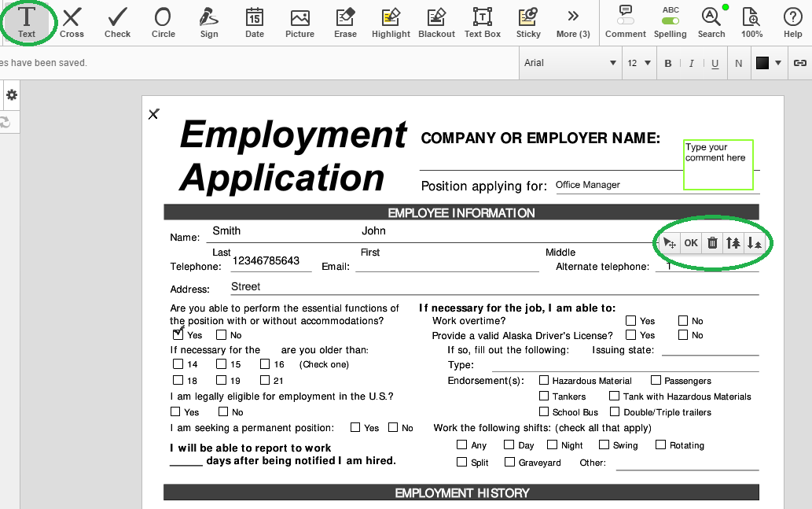Select the Cross mark tool
The width and height of the screenshot is (812, 509).
[72, 22]
